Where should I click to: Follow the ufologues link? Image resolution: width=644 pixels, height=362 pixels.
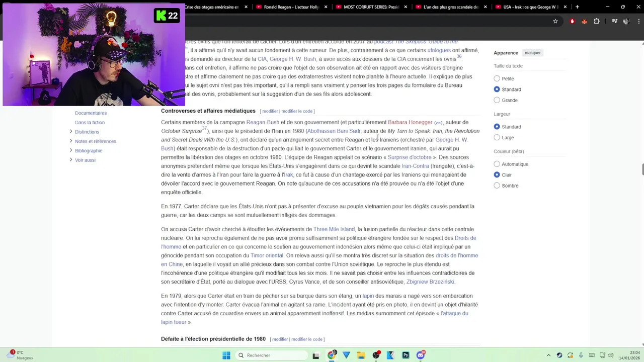439,50
